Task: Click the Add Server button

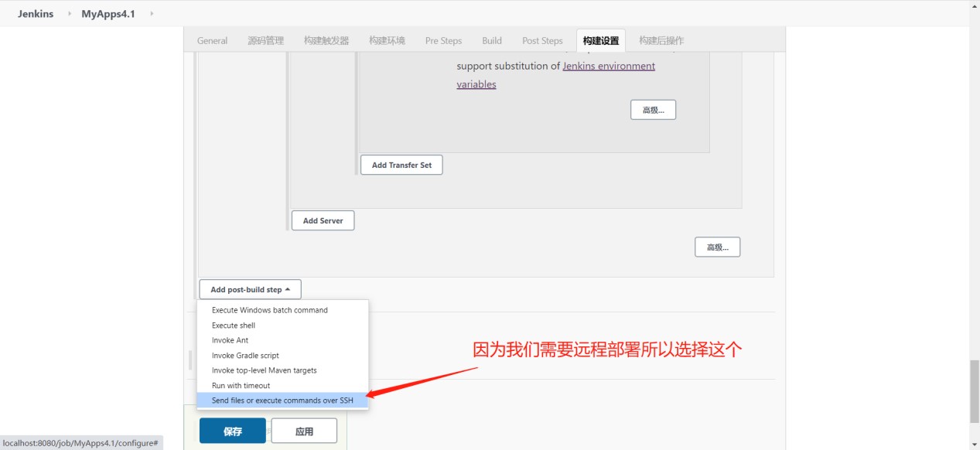Action: 322,220
